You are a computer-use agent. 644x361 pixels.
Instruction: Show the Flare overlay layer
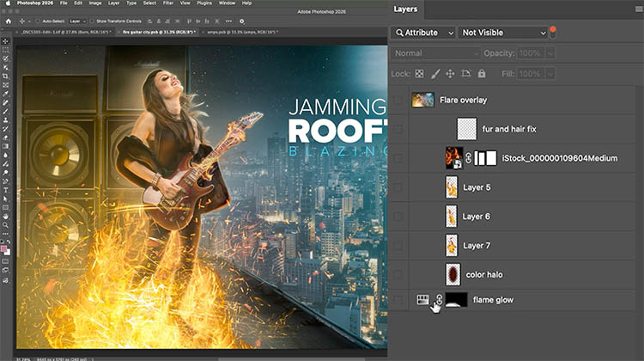[397, 100]
